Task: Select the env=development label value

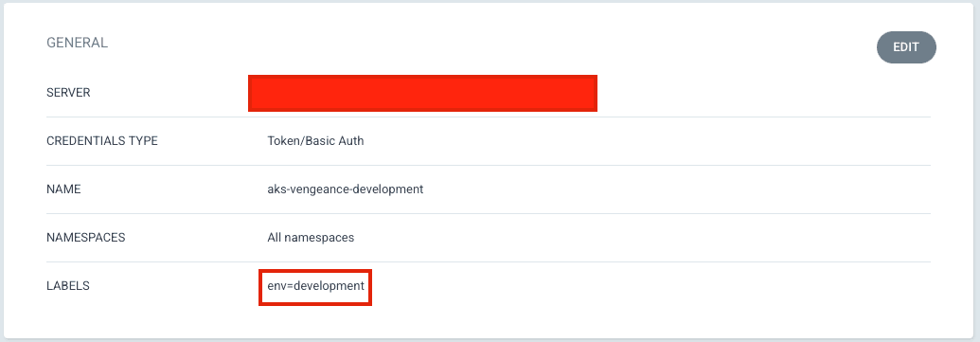Action: coord(315,286)
